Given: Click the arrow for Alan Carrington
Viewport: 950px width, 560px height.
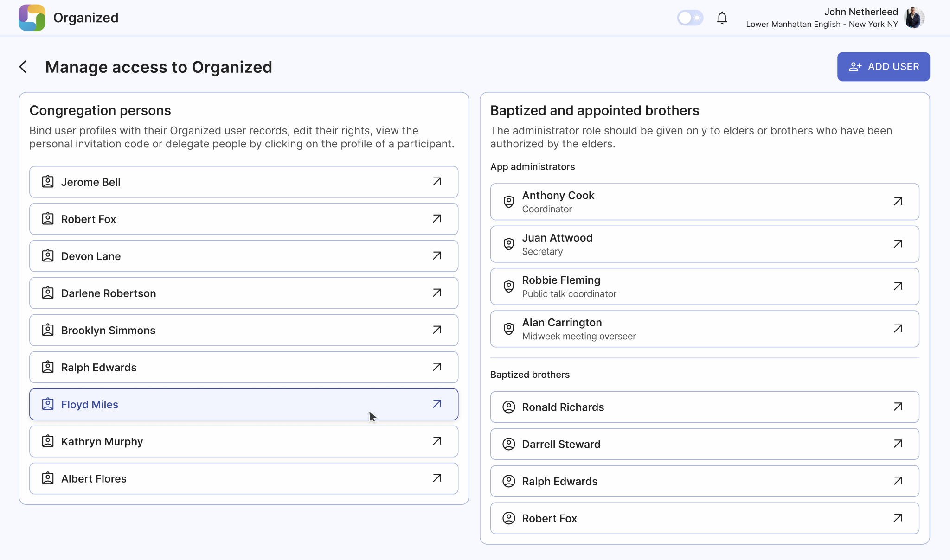Looking at the screenshot, I should point(898,329).
